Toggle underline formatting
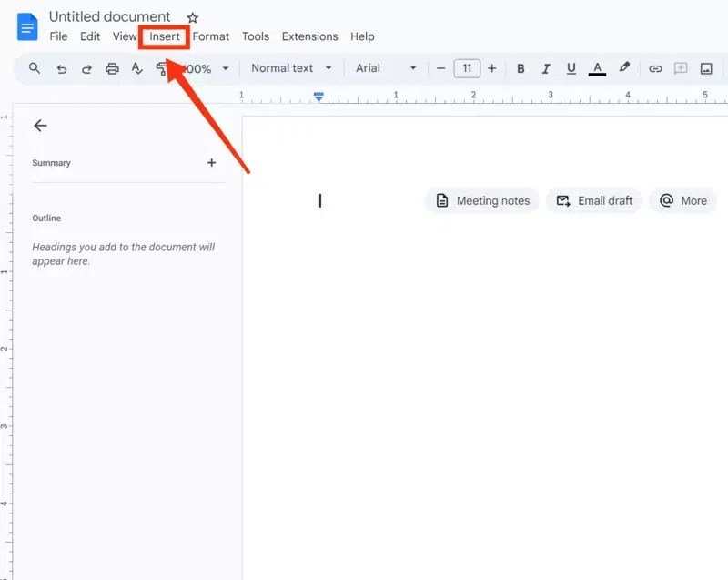Viewport: 728px width, 580px height. tap(571, 68)
